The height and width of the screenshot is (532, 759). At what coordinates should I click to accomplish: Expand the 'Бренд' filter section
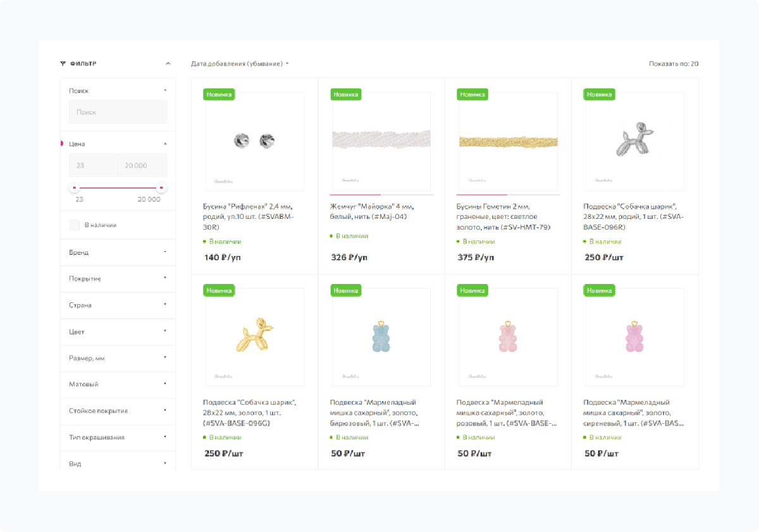(x=117, y=252)
